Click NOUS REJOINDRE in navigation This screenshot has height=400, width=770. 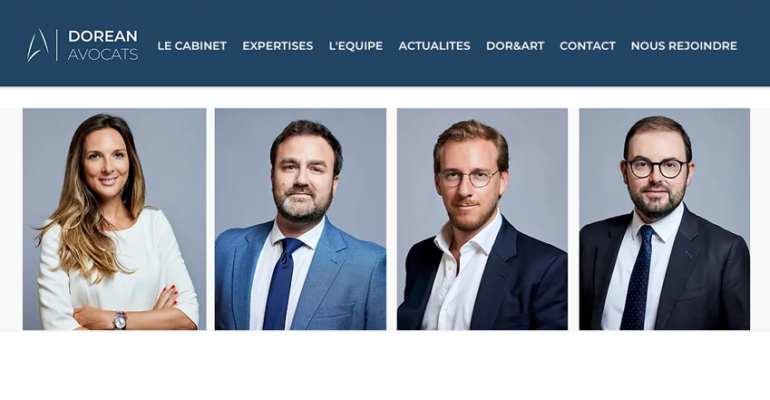pos(684,46)
